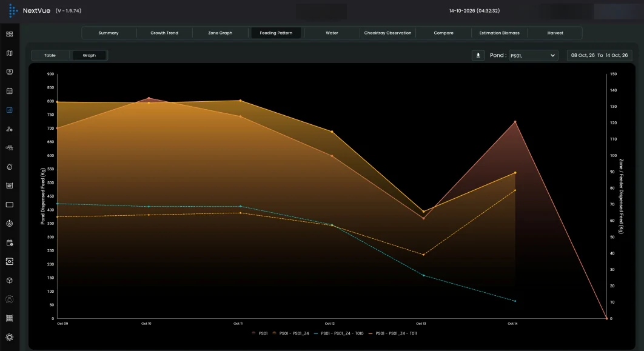Open the settings gear at sidebar bottom
644x351 pixels.
pos(10,337)
